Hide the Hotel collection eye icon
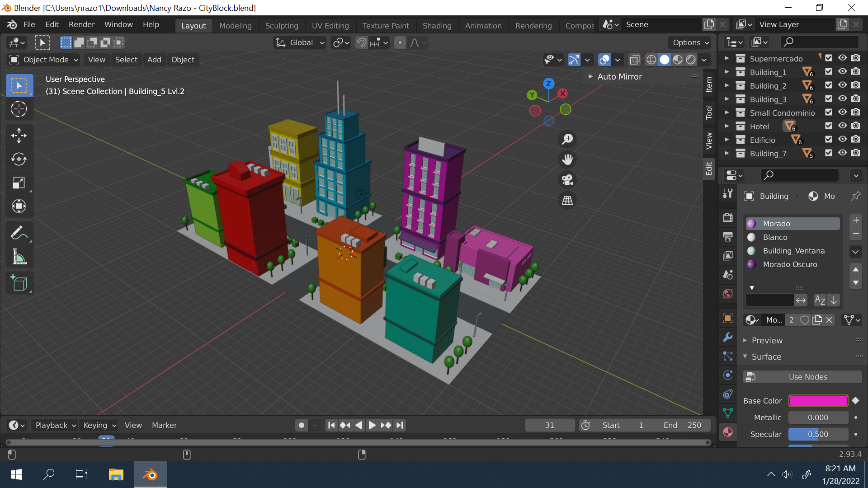This screenshot has width=868, height=488. pyautogui.click(x=842, y=126)
